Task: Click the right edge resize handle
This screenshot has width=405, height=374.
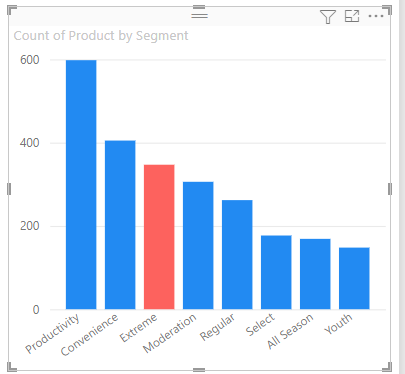Action: pyautogui.click(x=390, y=189)
